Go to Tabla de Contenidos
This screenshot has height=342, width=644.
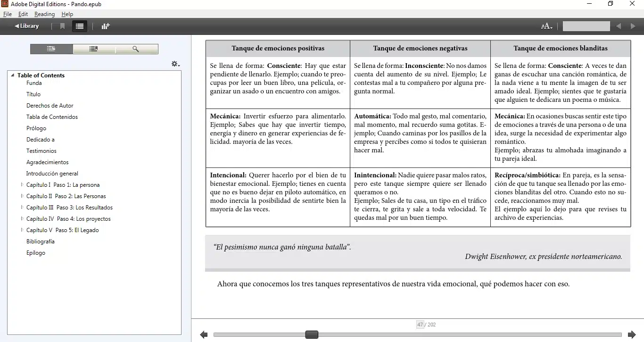[x=52, y=117]
